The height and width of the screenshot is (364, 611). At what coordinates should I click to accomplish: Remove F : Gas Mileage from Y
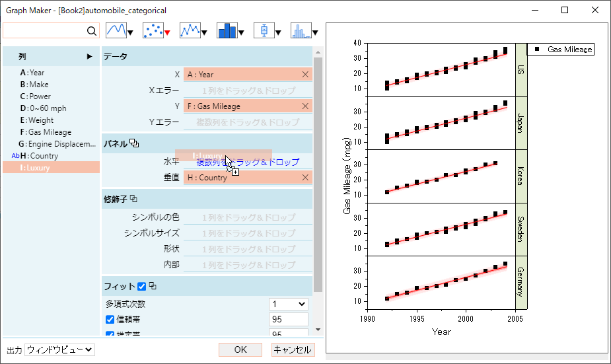305,106
